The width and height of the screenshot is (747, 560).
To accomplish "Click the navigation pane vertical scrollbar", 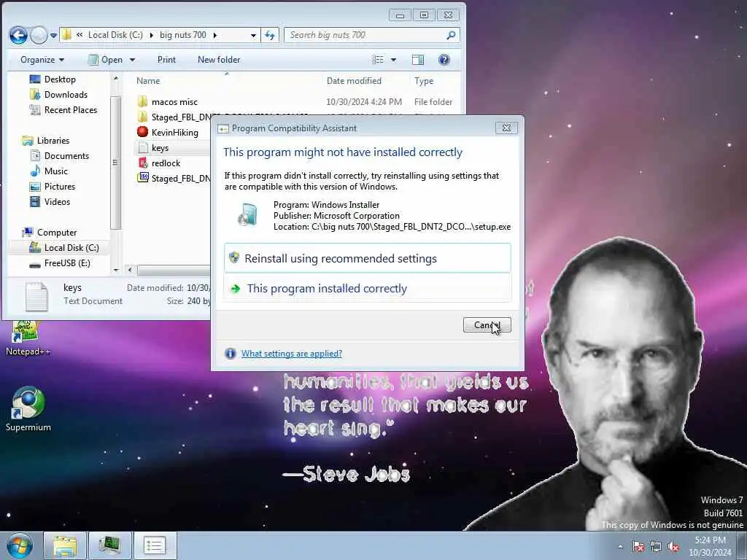I will (116, 162).
